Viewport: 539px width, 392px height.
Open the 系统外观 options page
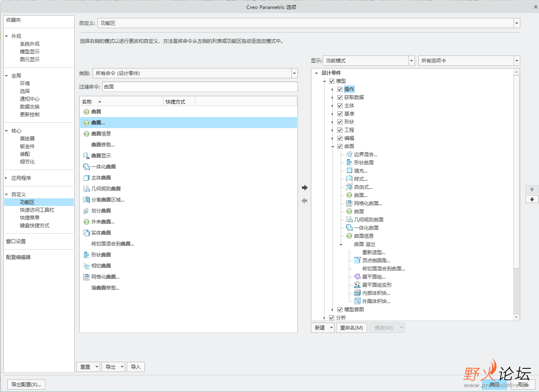pyautogui.click(x=30, y=44)
